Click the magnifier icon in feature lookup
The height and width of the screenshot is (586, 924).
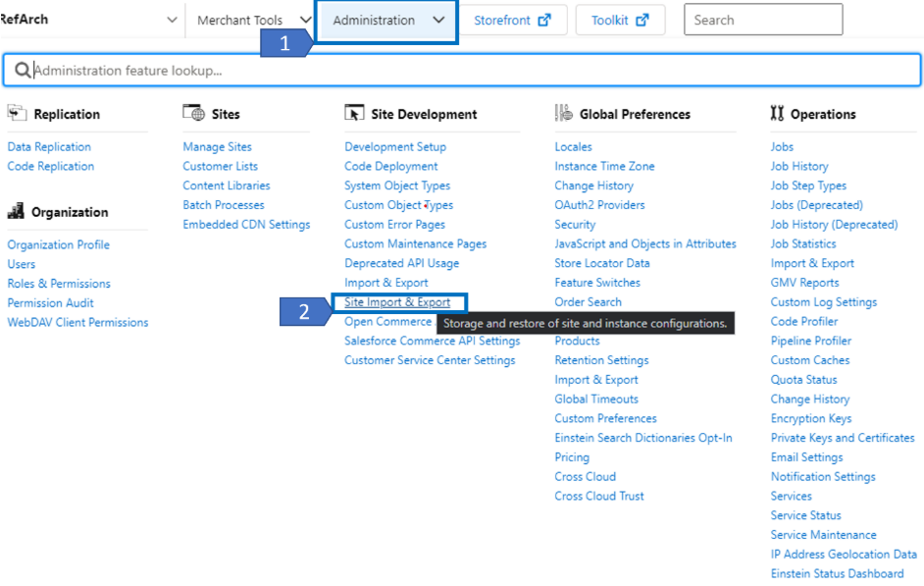(x=23, y=70)
